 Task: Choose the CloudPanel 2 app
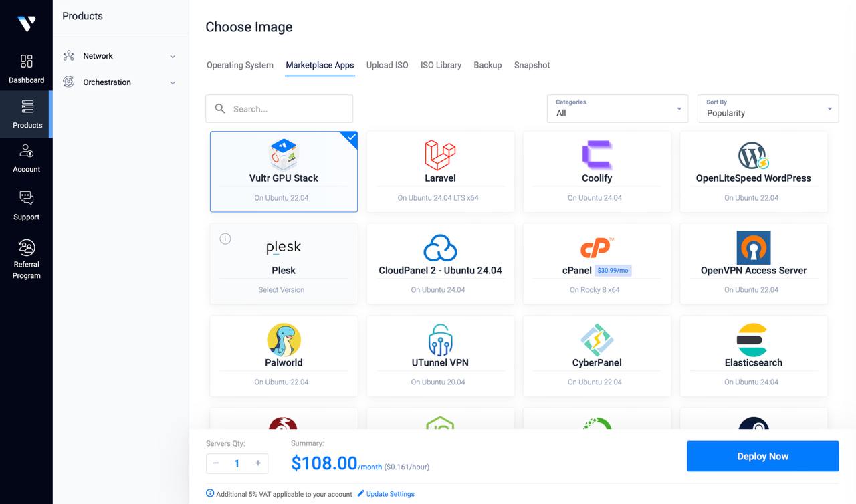tap(440, 264)
